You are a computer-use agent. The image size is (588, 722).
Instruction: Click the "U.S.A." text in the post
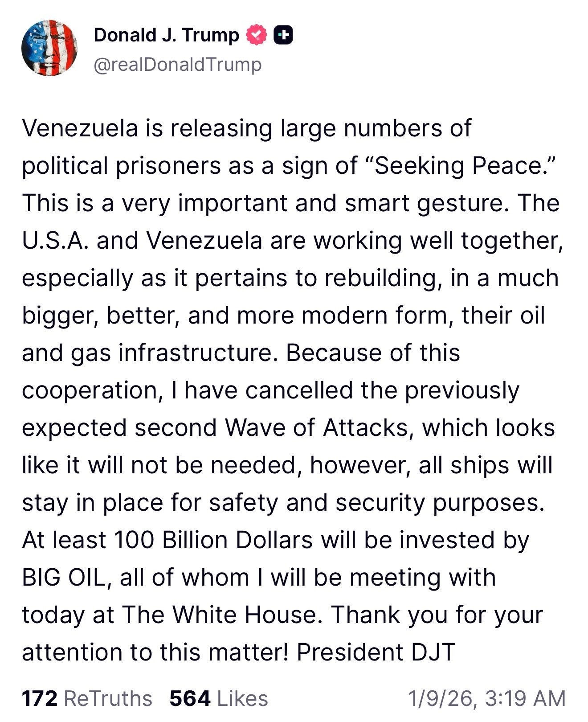(x=55, y=241)
